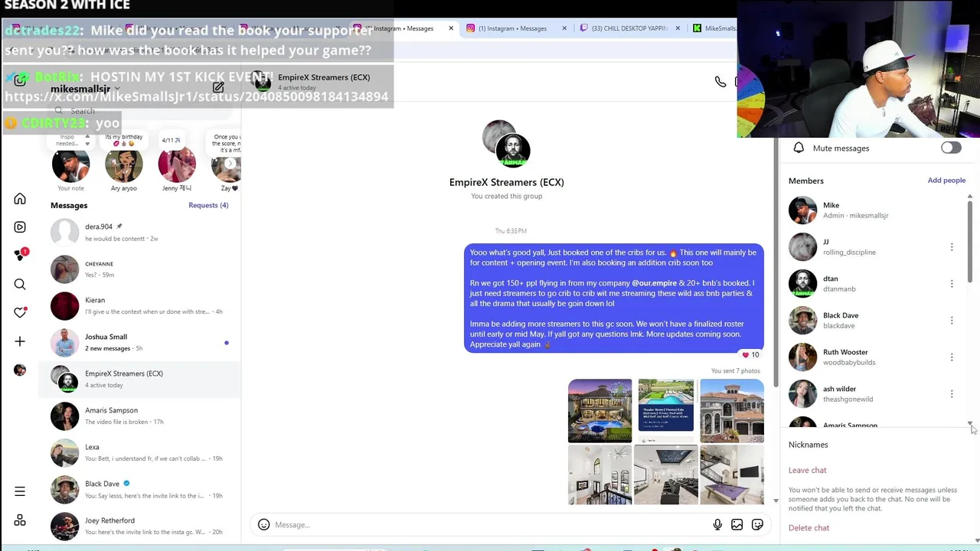This screenshot has width=980, height=551.
Task: Go to Instagram Home in the sidebar
Action: point(20,199)
